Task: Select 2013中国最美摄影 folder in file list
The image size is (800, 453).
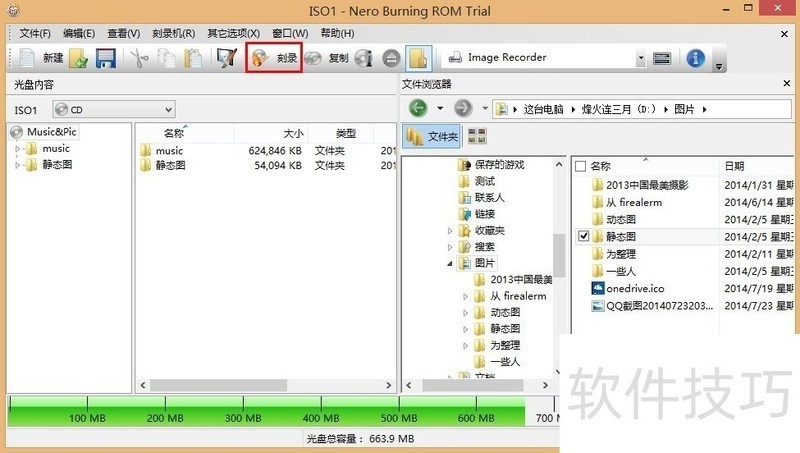Action: [x=647, y=185]
